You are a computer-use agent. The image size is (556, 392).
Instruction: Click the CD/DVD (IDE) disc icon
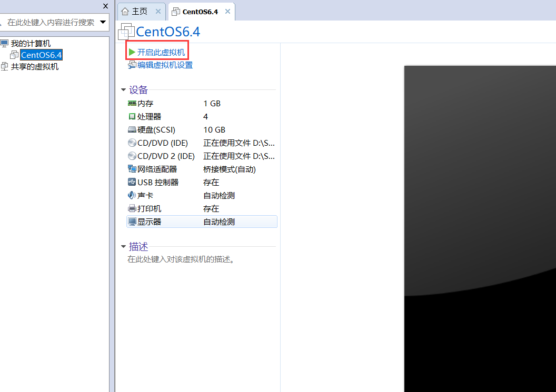pyautogui.click(x=132, y=143)
